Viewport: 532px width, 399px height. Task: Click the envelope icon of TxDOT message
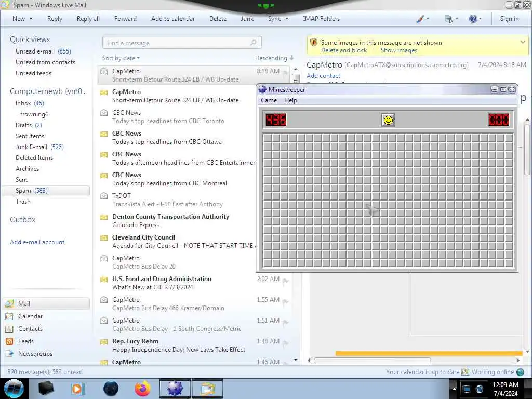[104, 196]
